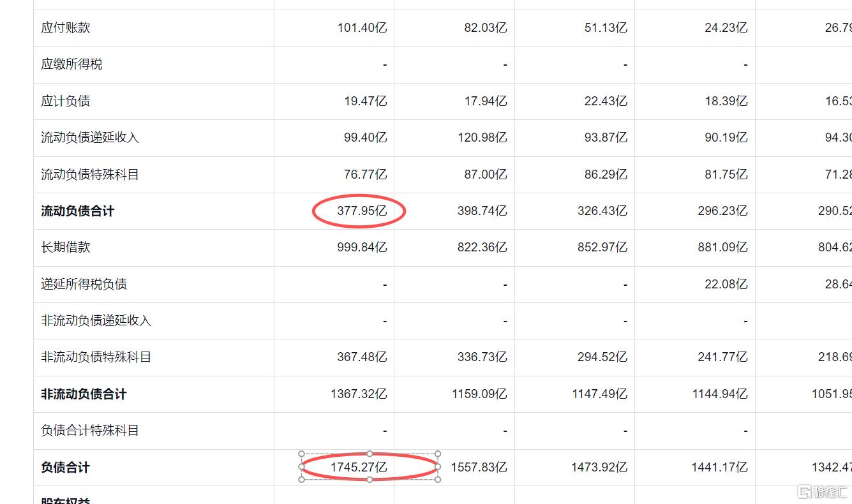Click the 1367.32亿 non-current liabilities total

(359, 394)
